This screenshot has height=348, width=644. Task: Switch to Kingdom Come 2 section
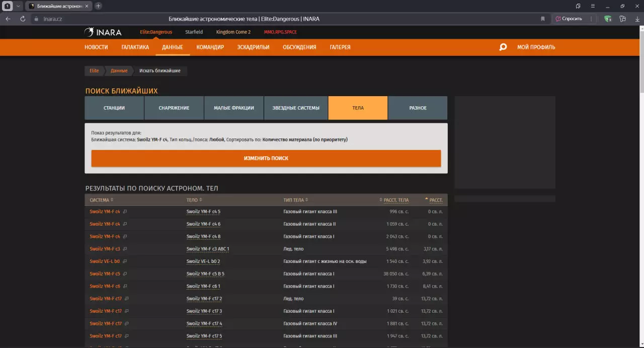(x=233, y=32)
